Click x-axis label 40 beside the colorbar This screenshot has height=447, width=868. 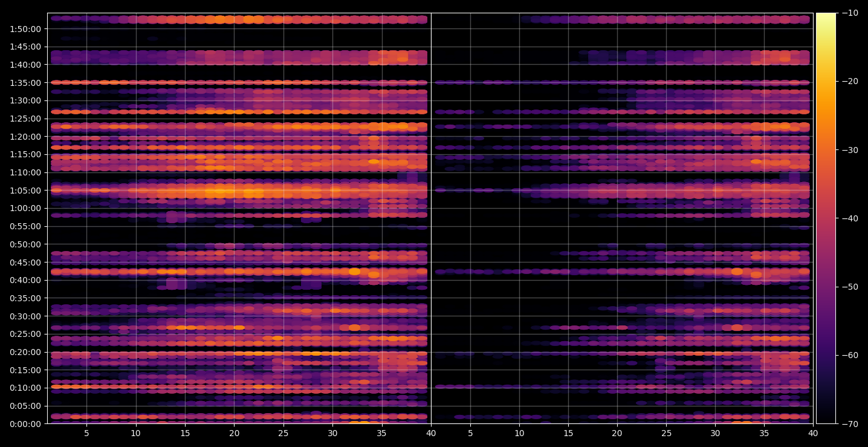click(x=813, y=434)
